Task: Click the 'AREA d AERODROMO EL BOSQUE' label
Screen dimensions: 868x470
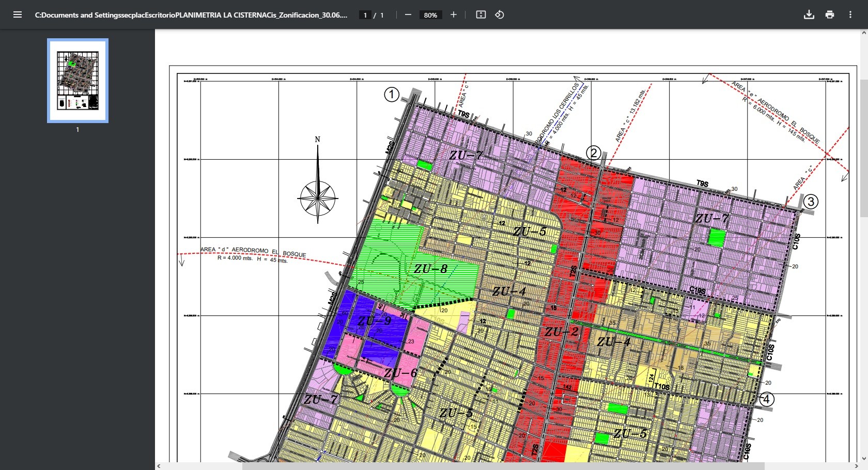Action: 253,251
